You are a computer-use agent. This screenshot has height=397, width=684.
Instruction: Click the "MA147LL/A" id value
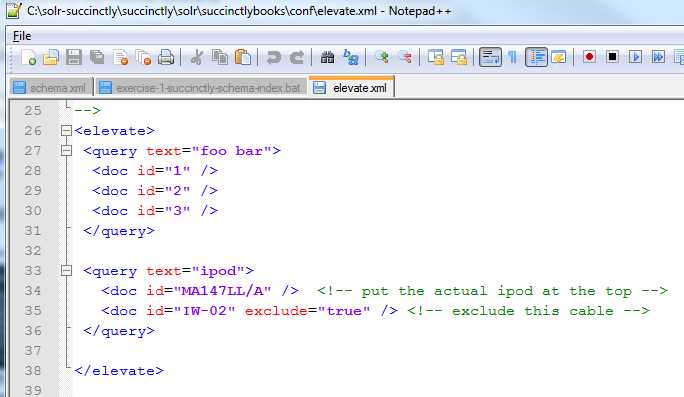pyautogui.click(x=222, y=291)
